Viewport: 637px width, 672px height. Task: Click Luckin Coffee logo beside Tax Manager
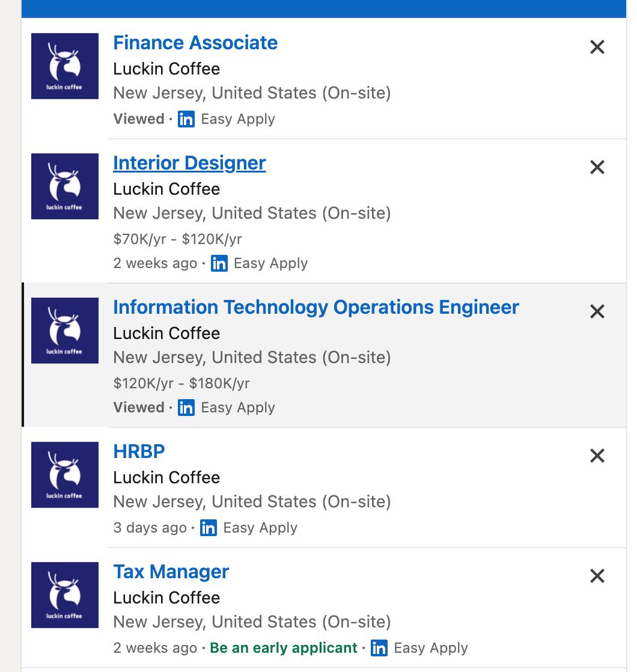point(65,595)
